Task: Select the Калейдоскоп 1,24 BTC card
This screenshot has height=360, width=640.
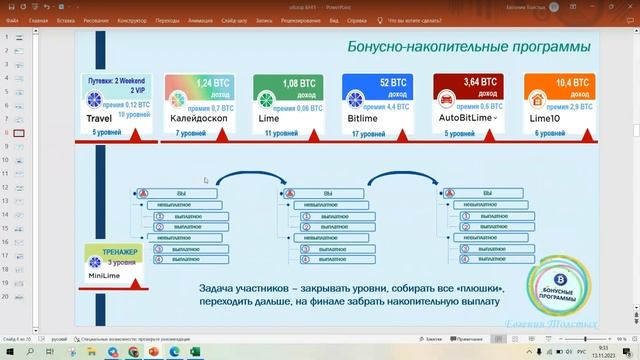Action: pyautogui.click(x=199, y=105)
